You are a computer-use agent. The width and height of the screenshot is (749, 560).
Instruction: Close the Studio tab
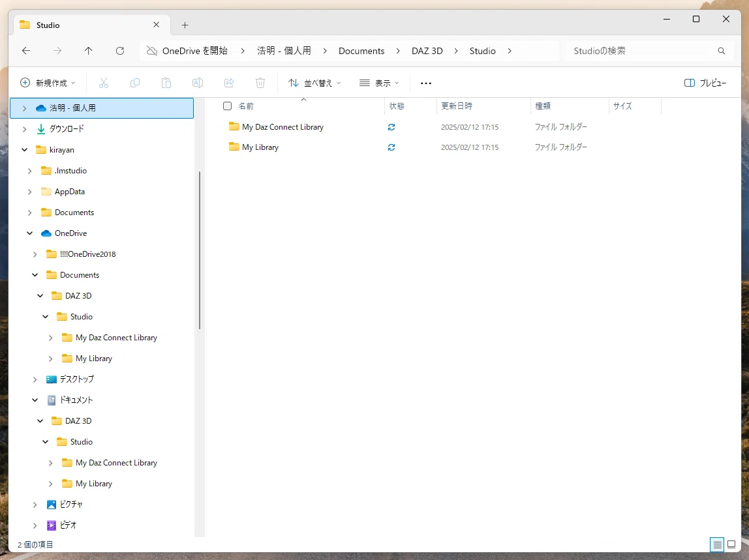coord(156,25)
